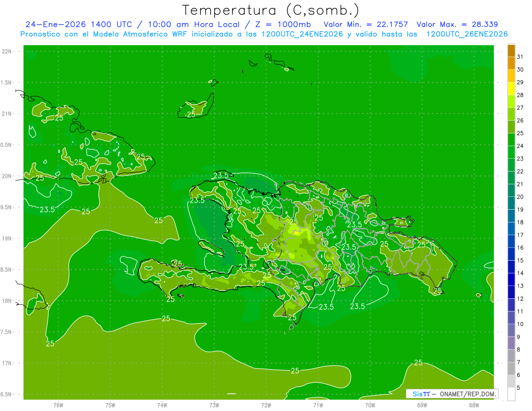
Task: Click the "71W" longitude axis label
Action: [318, 405]
